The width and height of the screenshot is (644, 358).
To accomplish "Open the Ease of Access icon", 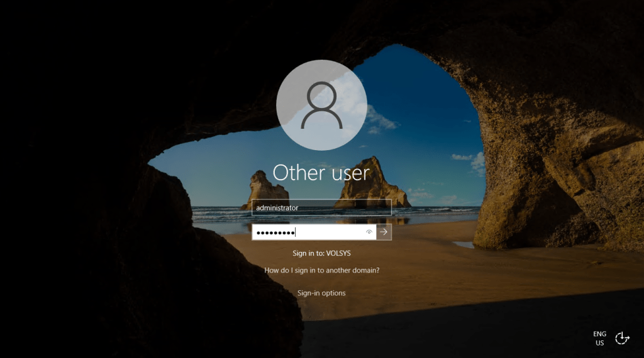I will [621, 338].
